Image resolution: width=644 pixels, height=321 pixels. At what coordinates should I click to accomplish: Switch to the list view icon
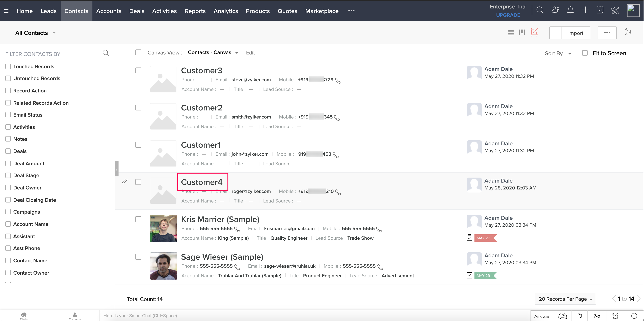click(511, 32)
